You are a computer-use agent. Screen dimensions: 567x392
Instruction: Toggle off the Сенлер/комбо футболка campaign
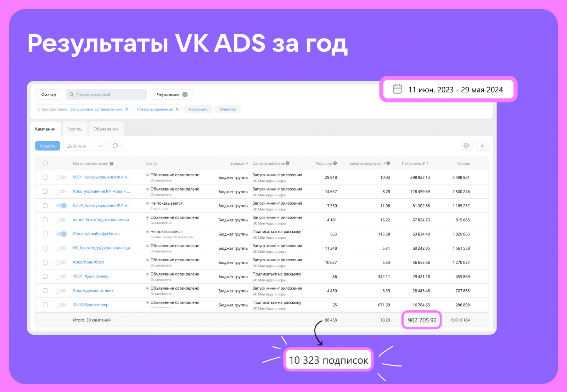[x=61, y=234]
